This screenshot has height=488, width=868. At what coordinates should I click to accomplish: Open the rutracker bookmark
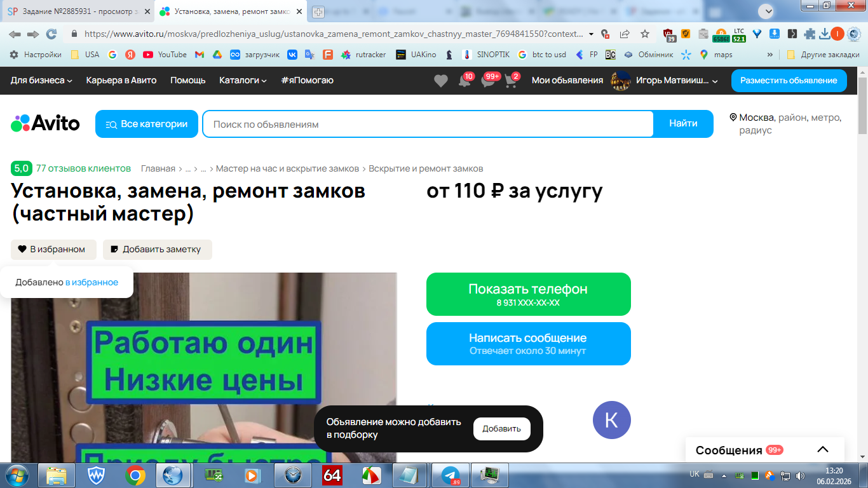363,55
